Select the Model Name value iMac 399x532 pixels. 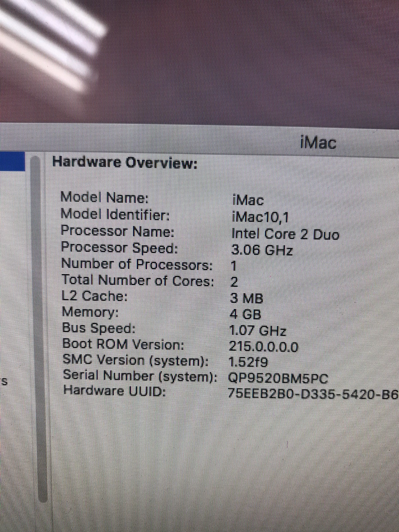click(x=248, y=200)
